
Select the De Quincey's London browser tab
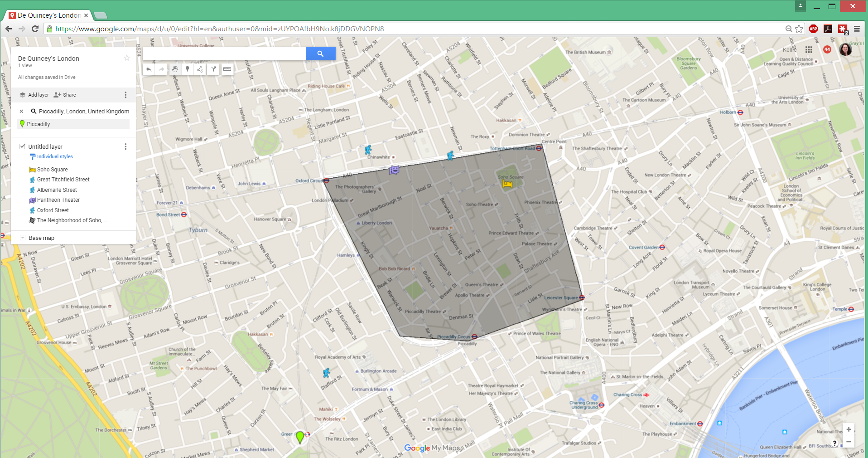48,15
